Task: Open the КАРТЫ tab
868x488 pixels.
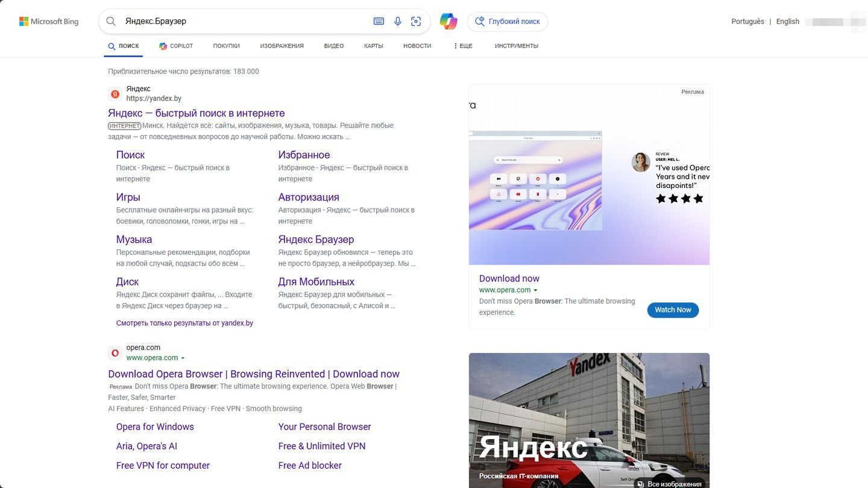Action: coord(374,46)
